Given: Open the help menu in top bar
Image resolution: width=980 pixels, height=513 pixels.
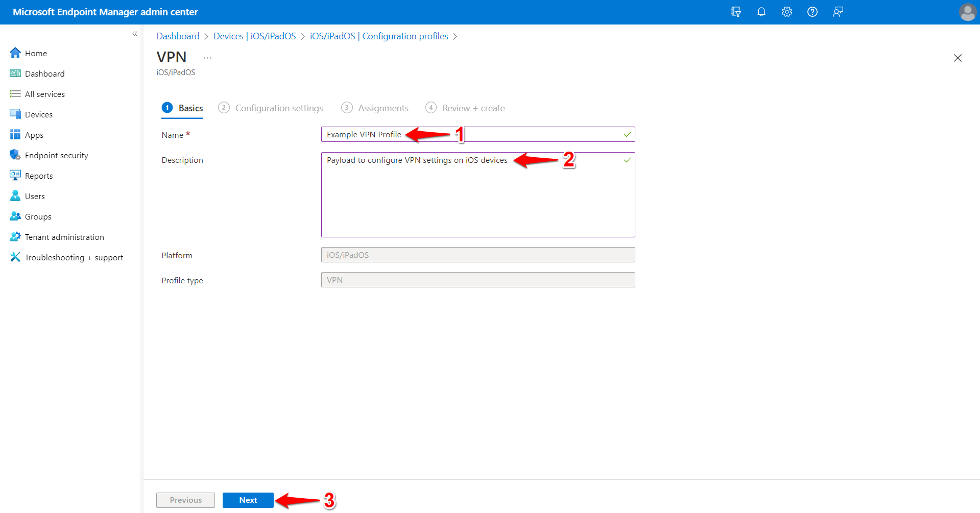Looking at the screenshot, I should 812,11.
